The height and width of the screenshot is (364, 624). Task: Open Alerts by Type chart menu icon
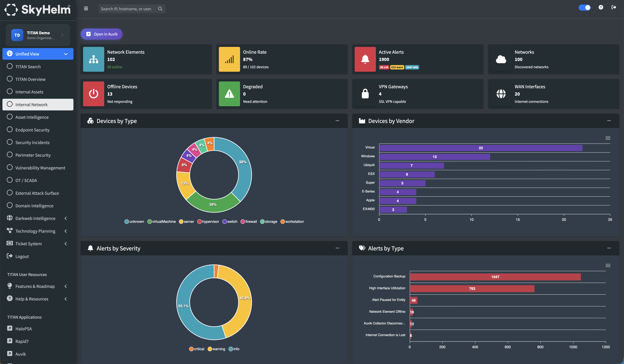coord(608,266)
